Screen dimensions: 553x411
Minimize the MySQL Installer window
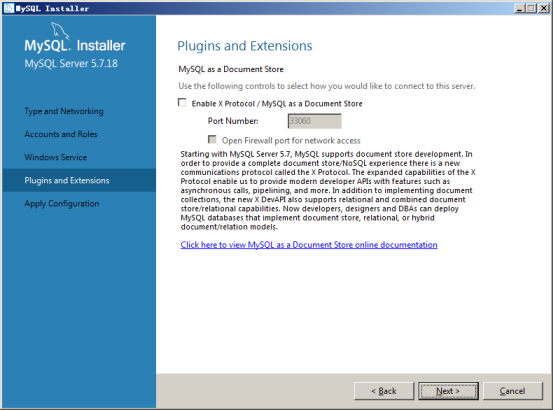[x=519, y=8]
